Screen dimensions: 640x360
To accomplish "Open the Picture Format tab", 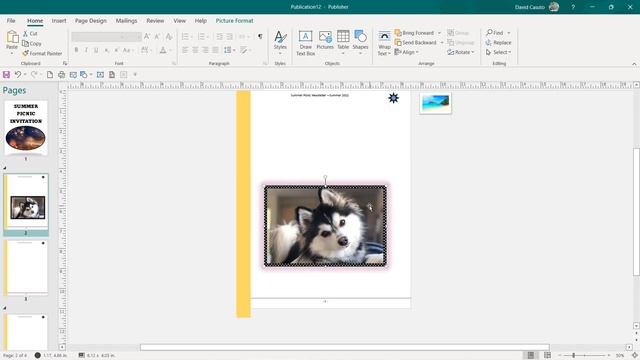I will coord(234,20).
